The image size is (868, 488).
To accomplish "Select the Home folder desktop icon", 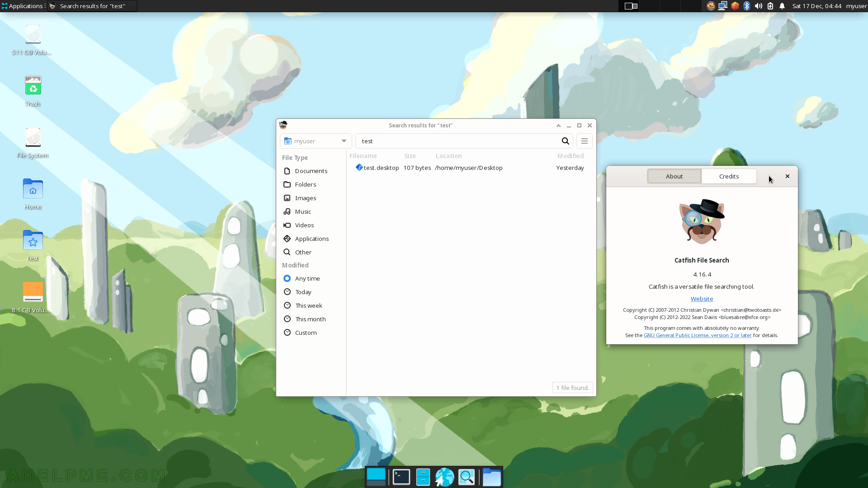I will coord(33,194).
